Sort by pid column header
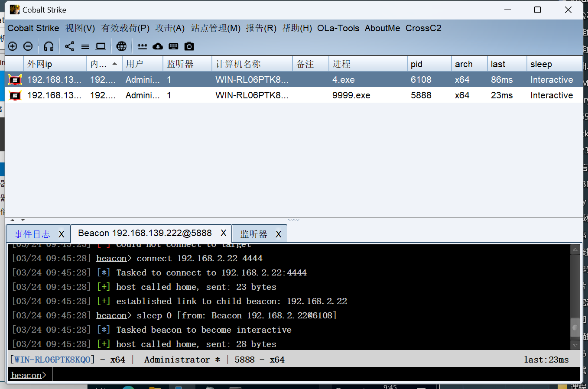Image resolution: width=588 pixels, height=389 pixels. point(429,64)
